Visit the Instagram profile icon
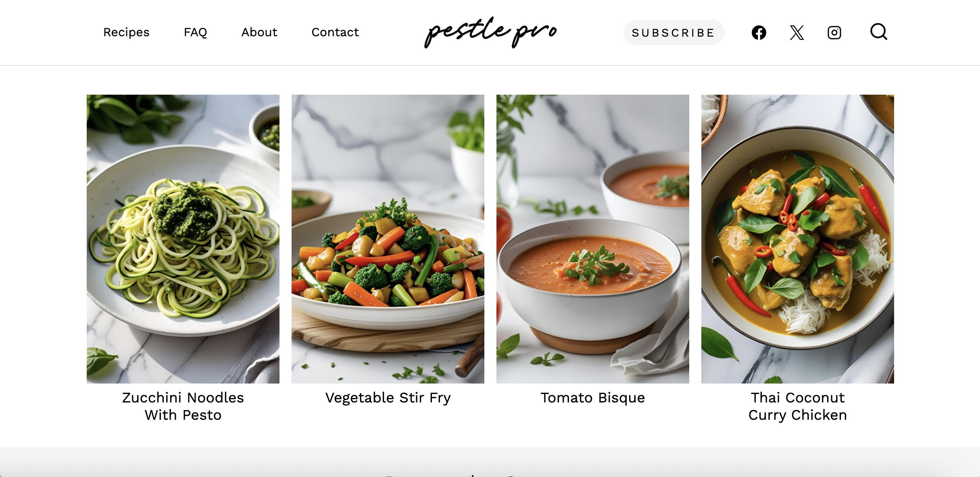Viewport: 980px width, 477px height. pos(834,32)
